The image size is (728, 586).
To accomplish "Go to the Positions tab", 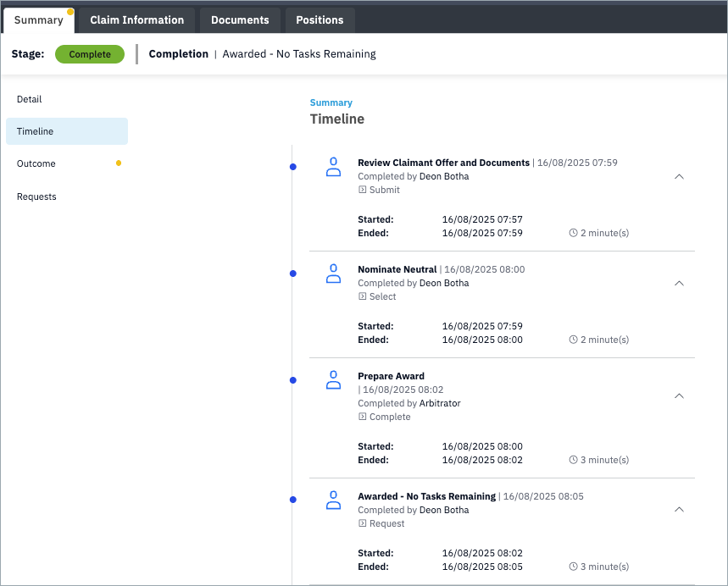I will 320,20.
